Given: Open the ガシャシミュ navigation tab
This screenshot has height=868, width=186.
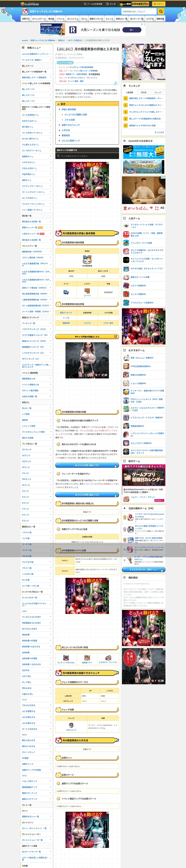Looking at the screenshot, I should coord(73,19).
